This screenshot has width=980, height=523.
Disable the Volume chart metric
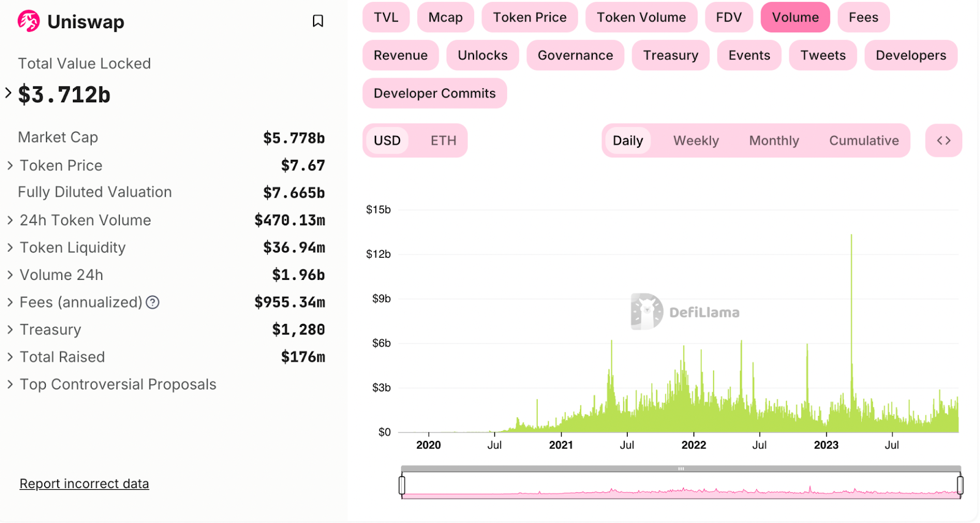click(x=795, y=17)
